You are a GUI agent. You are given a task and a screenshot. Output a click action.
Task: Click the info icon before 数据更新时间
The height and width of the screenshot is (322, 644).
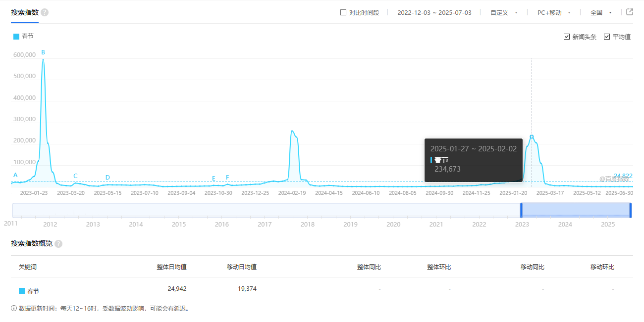[14, 309]
